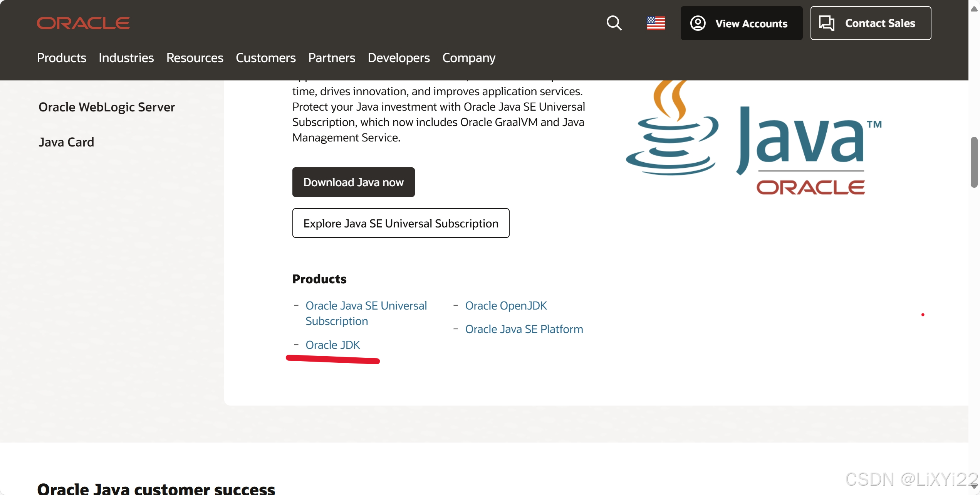
Task: Click the Oracle logo in header
Action: coord(83,23)
